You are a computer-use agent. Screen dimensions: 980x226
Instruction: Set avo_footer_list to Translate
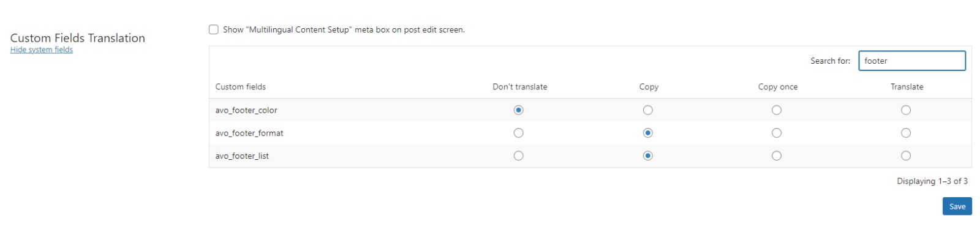click(x=906, y=156)
